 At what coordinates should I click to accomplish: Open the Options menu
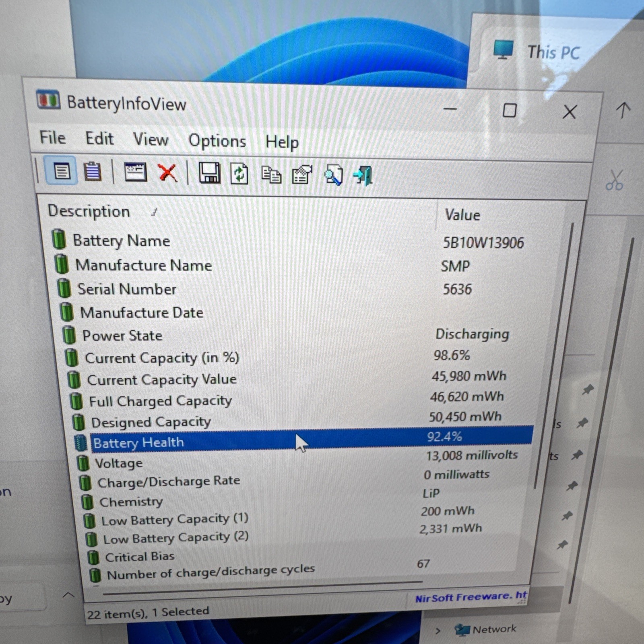(217, 141)
